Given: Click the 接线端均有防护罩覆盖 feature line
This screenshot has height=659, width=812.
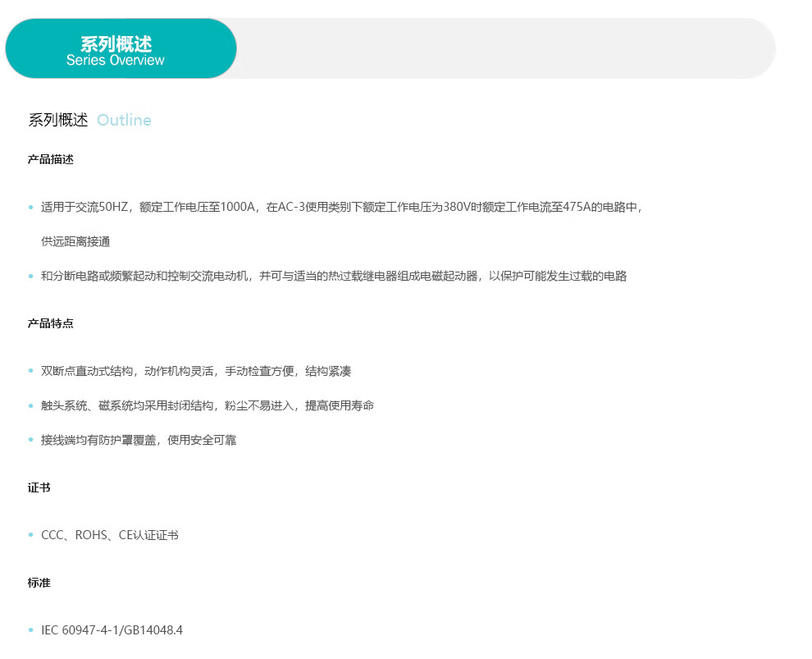Looking at the screenshot, I should (139, 441).
